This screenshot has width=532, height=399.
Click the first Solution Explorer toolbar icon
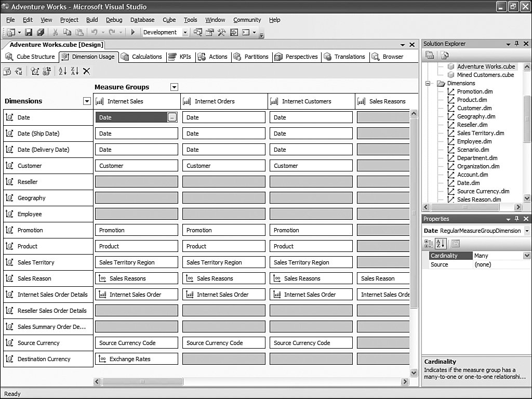point(430,55)
